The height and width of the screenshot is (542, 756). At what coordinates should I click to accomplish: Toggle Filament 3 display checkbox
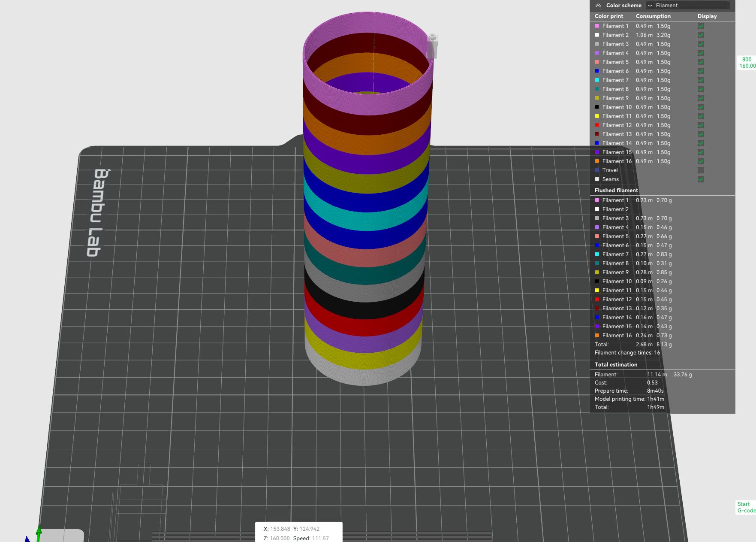[701, 44]
